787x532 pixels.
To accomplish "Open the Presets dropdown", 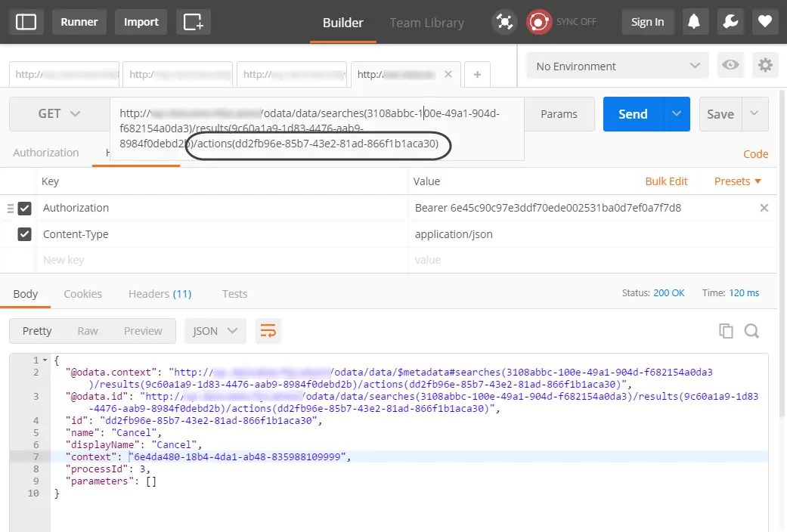I will point(737,181).
